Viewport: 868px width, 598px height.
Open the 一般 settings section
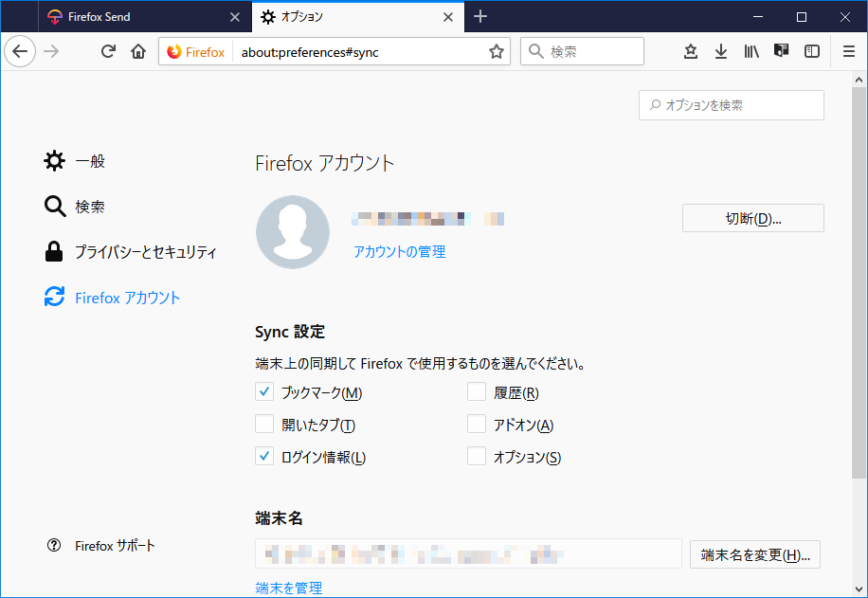tap(90, 160)
